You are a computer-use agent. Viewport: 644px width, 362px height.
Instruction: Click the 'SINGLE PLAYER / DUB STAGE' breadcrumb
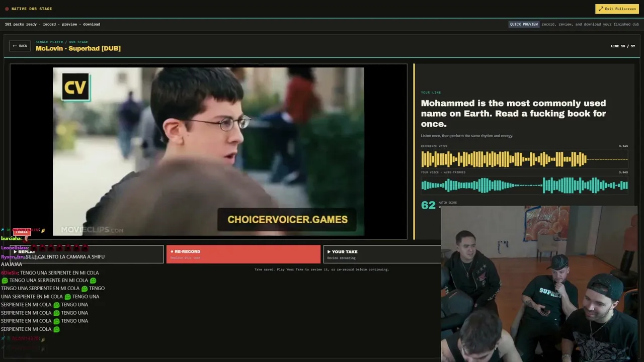[62, 42]
